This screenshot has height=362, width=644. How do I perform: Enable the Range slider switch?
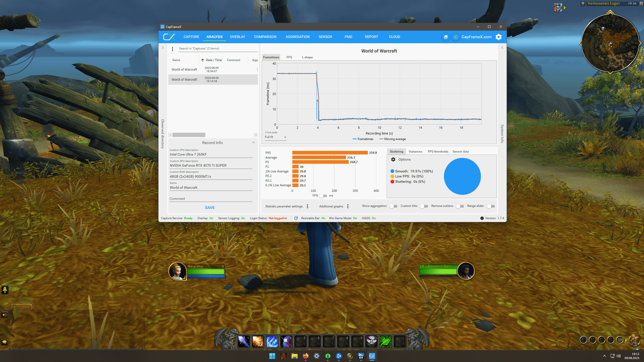(491, 206)
